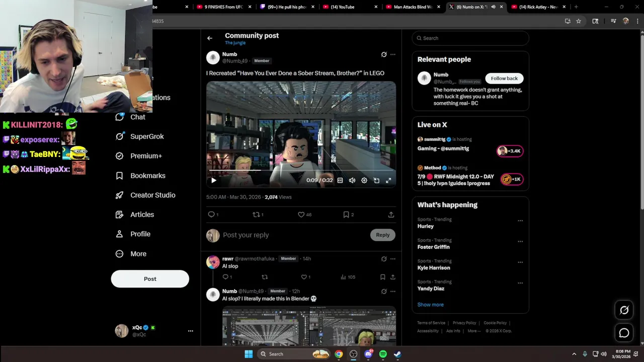Open Grok icon on Numb's Blender reply

click(384, 291)
